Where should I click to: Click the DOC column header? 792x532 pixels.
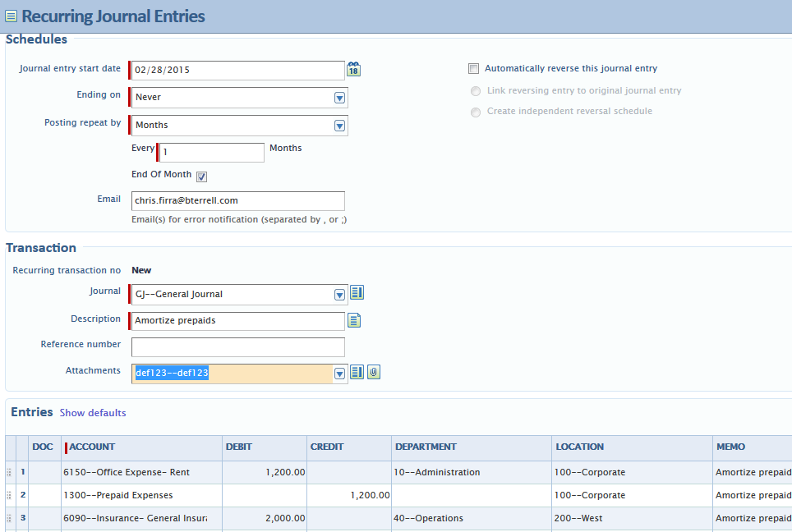tap(43, 447)
